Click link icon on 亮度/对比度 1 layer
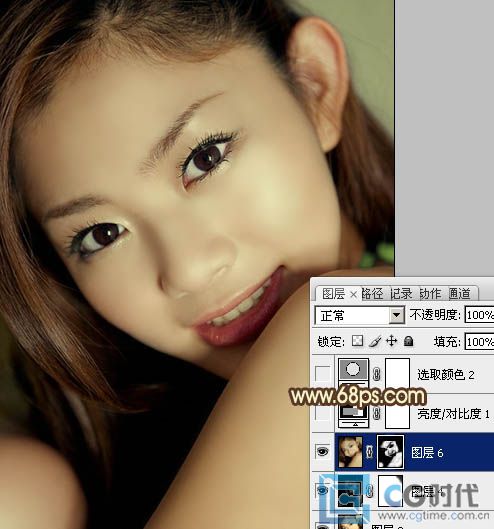 click(377, 413)
